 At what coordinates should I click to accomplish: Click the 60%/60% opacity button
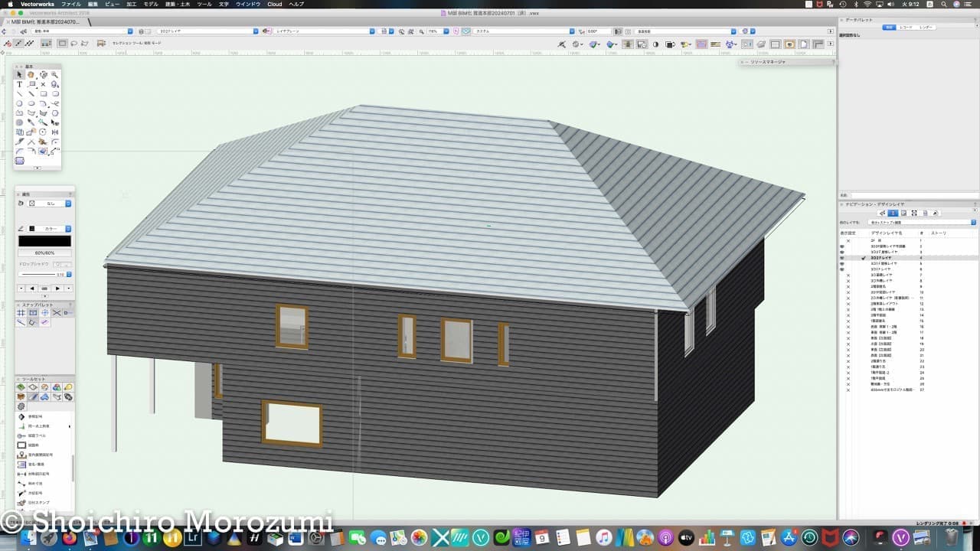click(44, 253)
